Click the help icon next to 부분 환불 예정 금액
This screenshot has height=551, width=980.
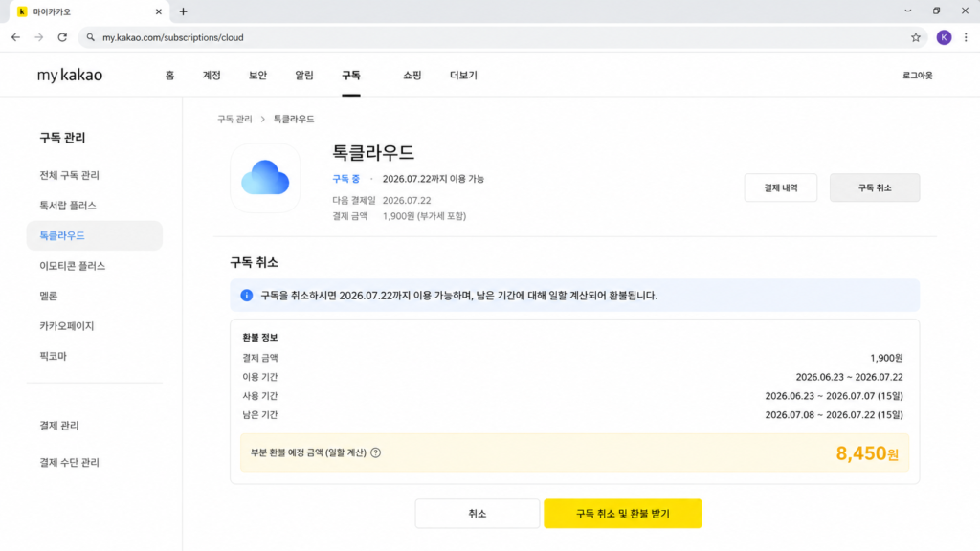point(375,452)
